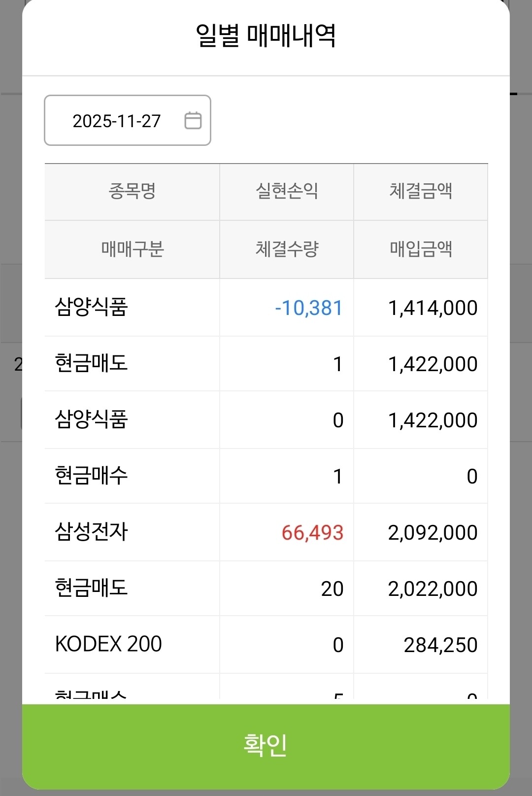Click the 2,092,000 executed amount
The height and width of the screenshot is (796, 532).
tap(432, 533)
